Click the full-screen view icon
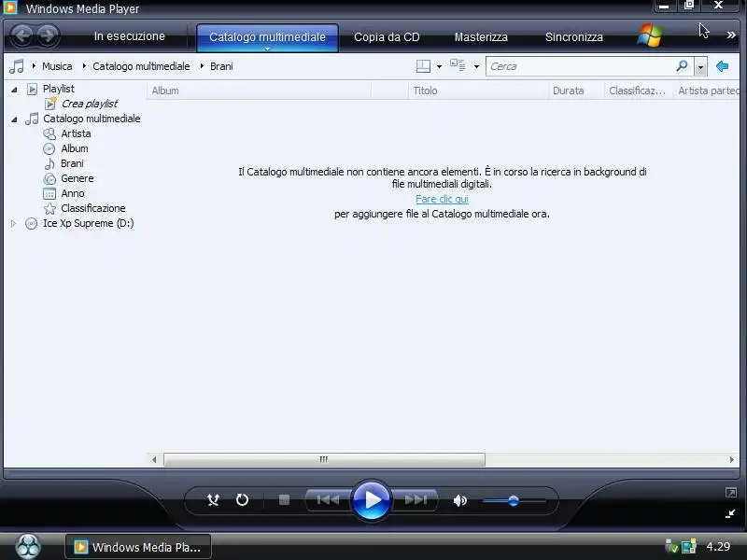Image resolution: width=747 pixels, height=560 pixels. [731, 493]
